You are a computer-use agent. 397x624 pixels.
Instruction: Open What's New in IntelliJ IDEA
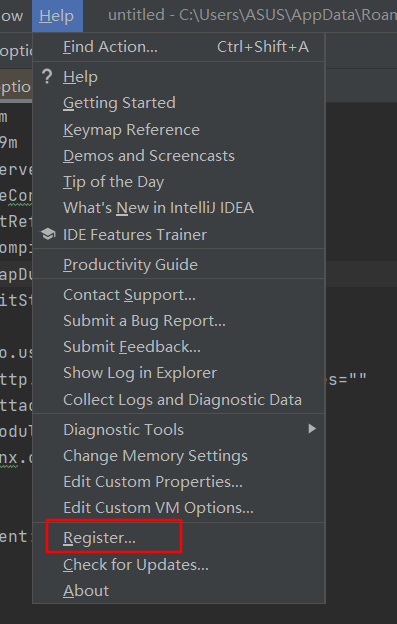(x=179, y=208)
